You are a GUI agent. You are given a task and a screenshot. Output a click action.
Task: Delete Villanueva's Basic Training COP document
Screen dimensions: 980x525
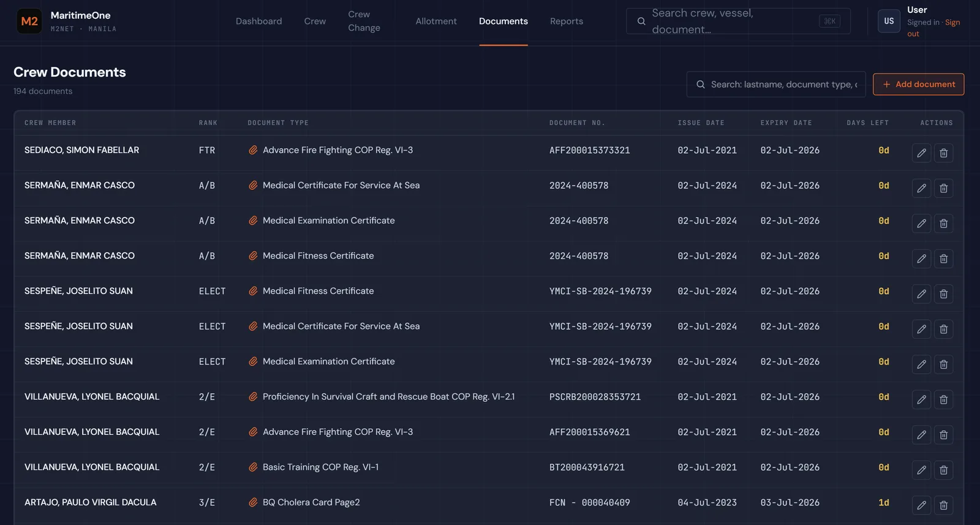tap(943, 470)
